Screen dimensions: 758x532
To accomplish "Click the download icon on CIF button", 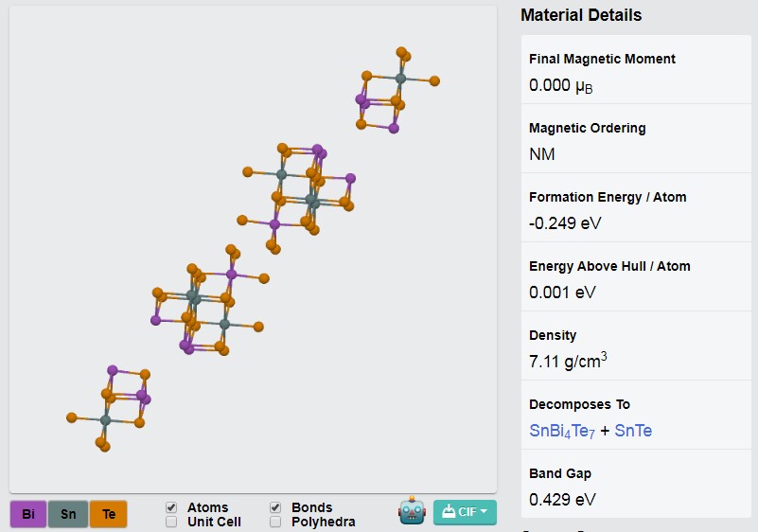I will click(x=449, y=511).
